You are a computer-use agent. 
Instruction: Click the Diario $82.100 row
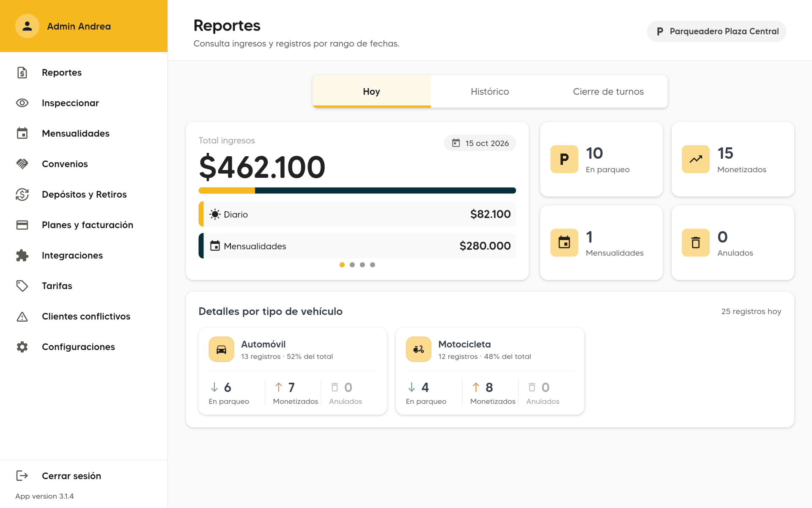click(x=357, y=214)
